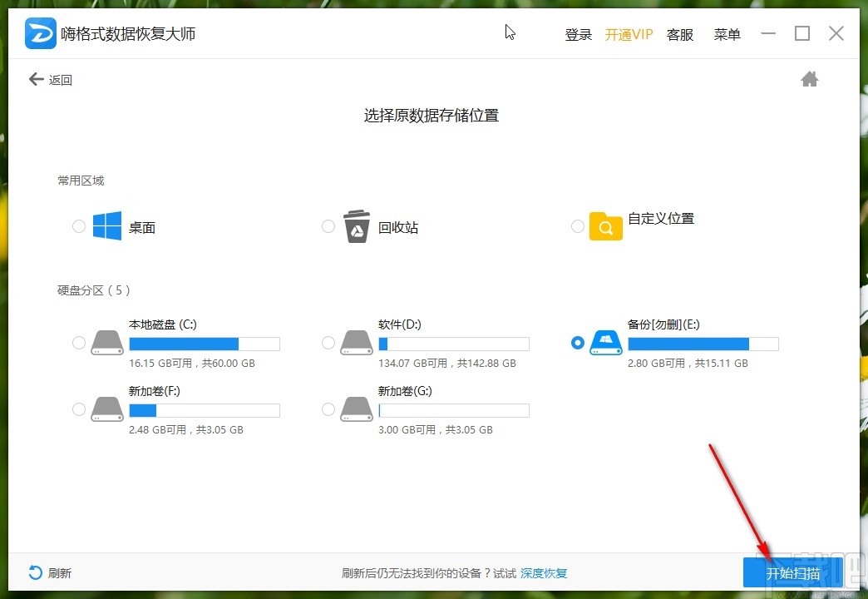Click the 新加卷(G:) label
Screen dimensions: 868x599
pyautogui.click(x=405, y=391)
